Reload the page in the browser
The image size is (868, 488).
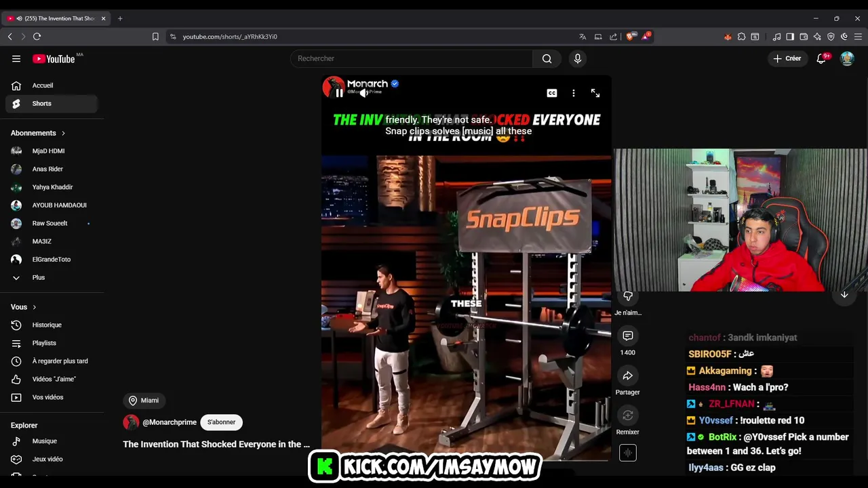point(37,37)
